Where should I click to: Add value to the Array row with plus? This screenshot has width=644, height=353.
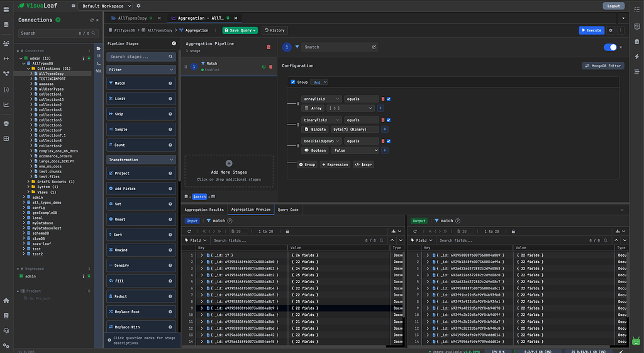[x=380, y=108]
